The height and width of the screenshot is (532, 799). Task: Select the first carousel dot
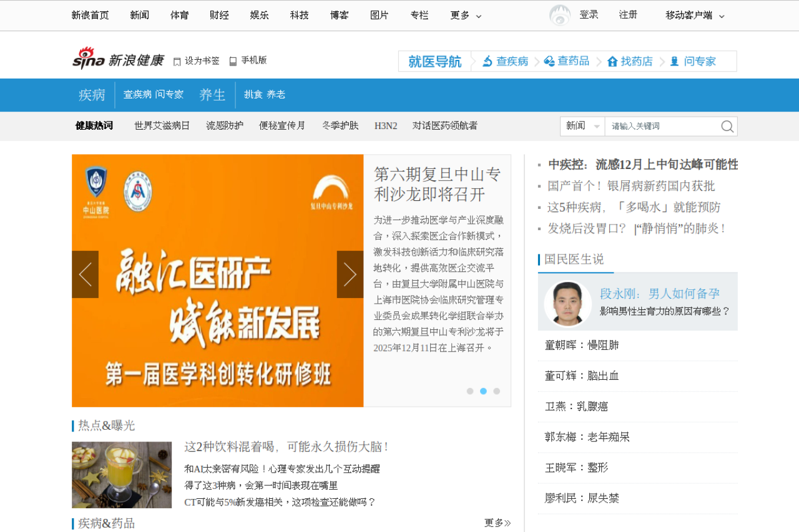[470, 391]
